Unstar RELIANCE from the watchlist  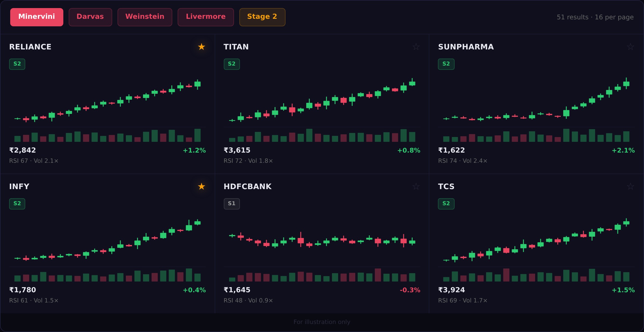pos(202,47)
